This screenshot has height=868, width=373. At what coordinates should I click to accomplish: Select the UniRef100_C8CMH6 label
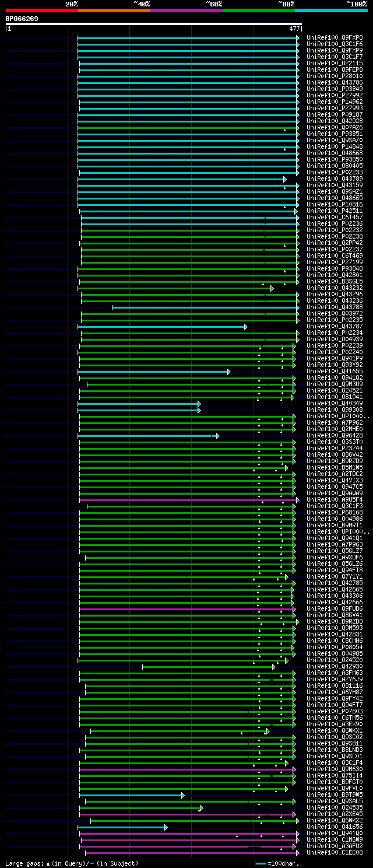click(335, 641)
